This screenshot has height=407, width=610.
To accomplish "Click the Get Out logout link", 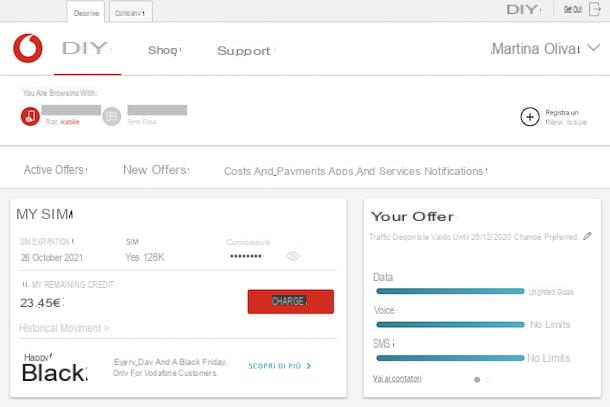I will [573, 9].
